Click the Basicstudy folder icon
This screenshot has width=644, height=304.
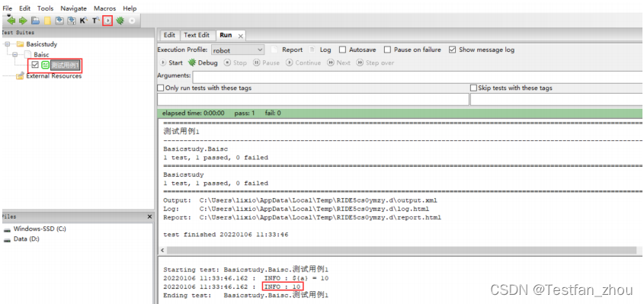20,44
